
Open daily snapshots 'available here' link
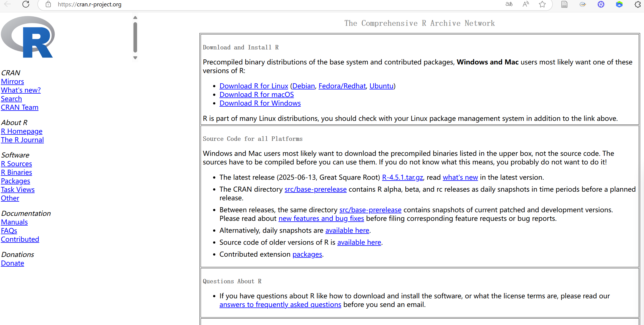347,230
